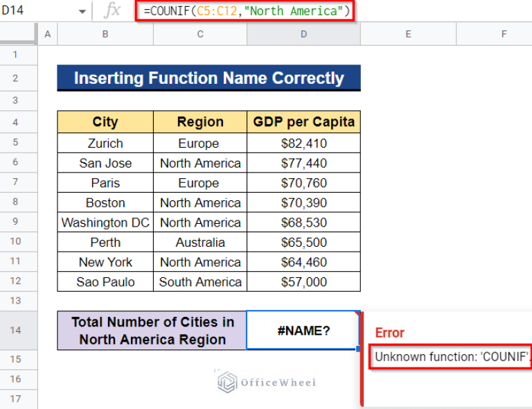Click the '$82,410' cell

tap(303, 143)
